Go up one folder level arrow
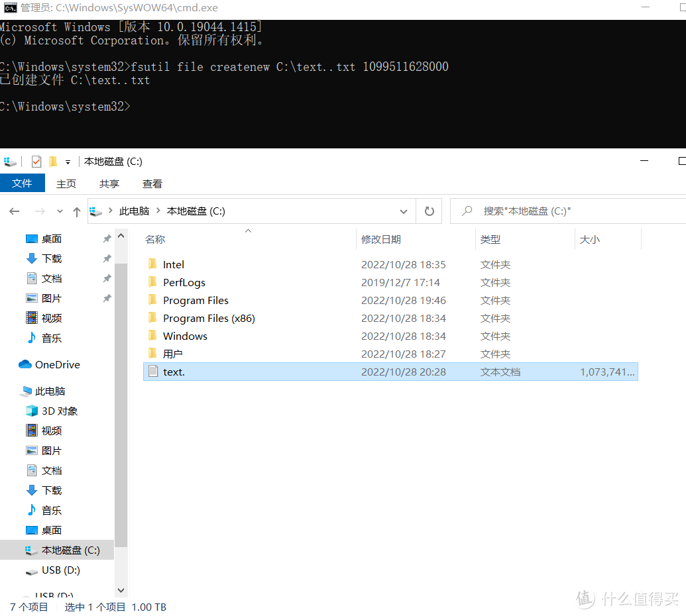This screenshot has width=686, height=616. click(x=77, y=212)
